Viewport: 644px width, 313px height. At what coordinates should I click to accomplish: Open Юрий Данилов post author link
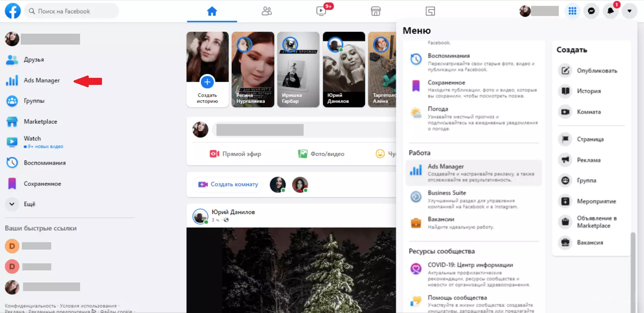pyautogui.click(x=233, y=212)
